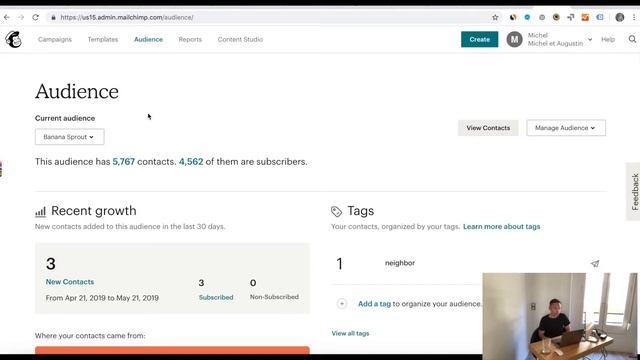
Task: Click the Help link
Action: point(608,39)
